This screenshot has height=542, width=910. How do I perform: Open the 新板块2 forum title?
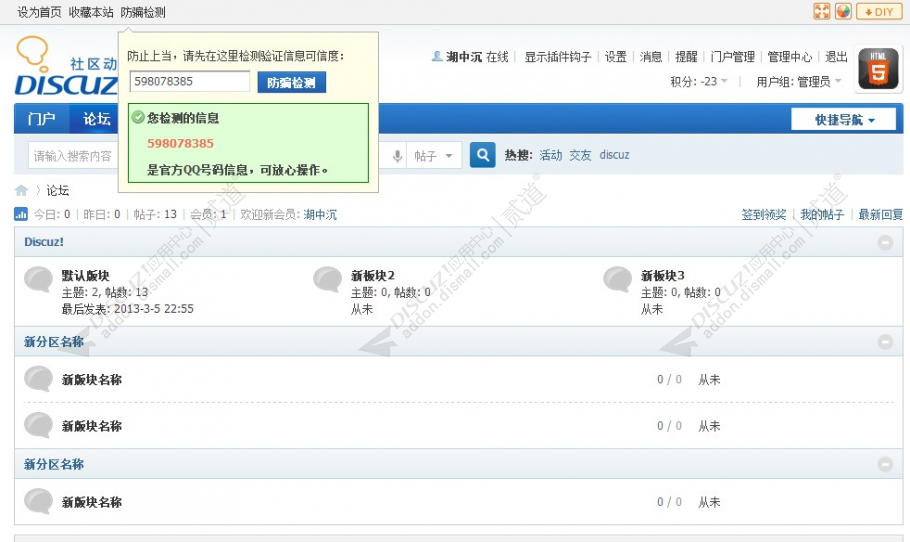[373, 276]
